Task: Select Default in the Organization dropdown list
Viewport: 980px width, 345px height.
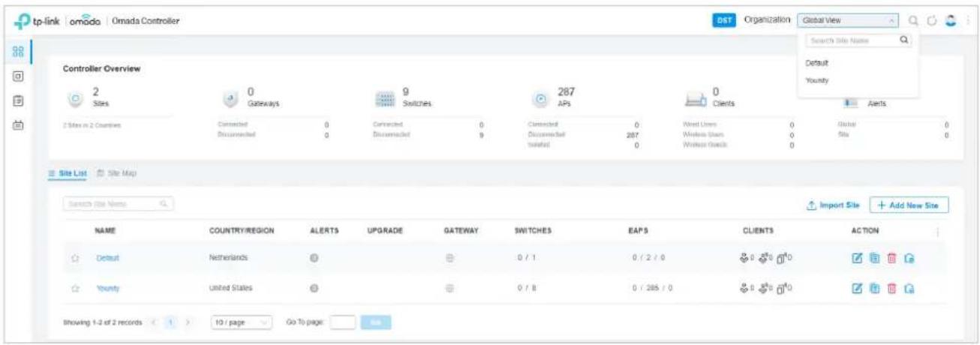Action: (x=816, y=63)
